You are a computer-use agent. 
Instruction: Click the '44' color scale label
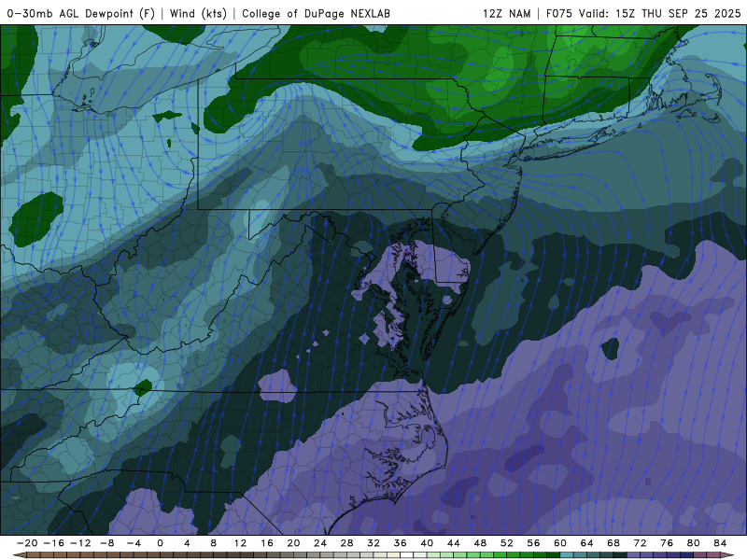coord(454,543)
